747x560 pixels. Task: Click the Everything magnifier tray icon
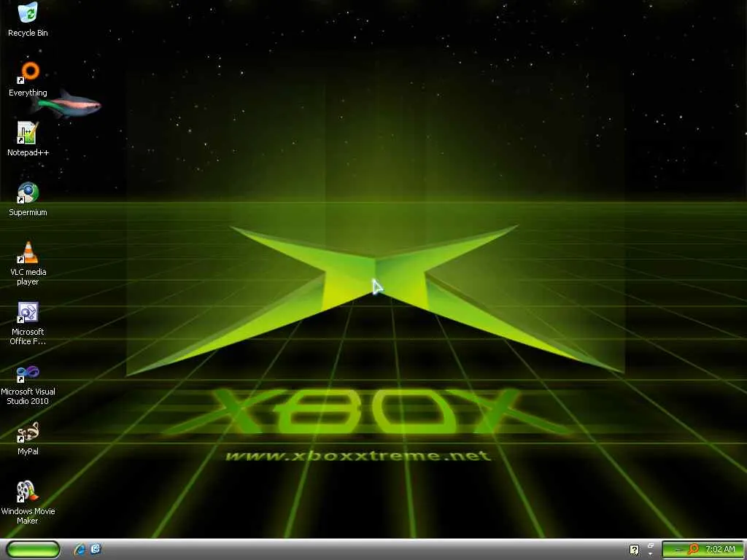(694, 550)
